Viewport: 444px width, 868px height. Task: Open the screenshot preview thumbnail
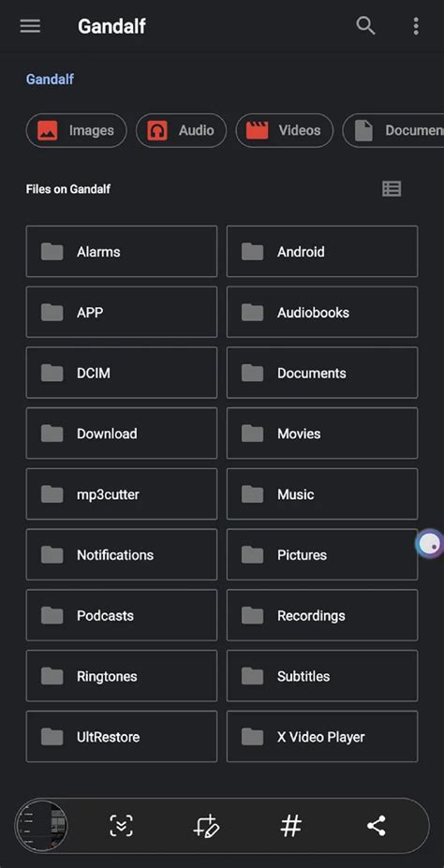(x=41, y=827)
